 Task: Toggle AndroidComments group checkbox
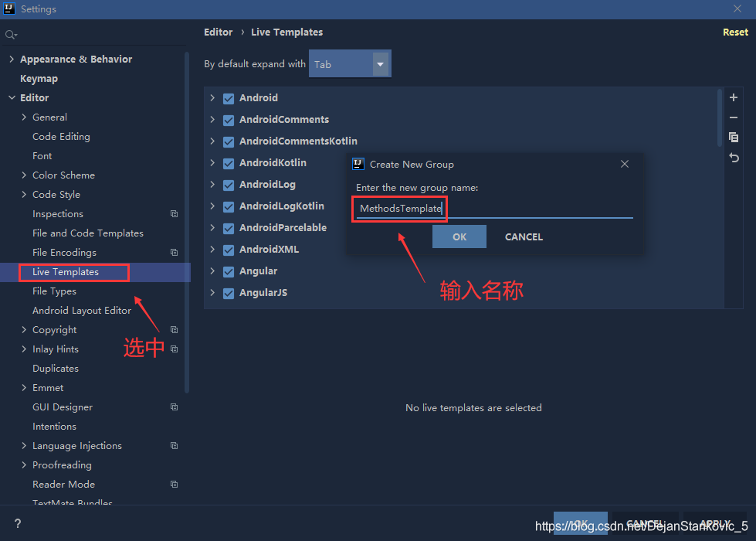point(229,120)
